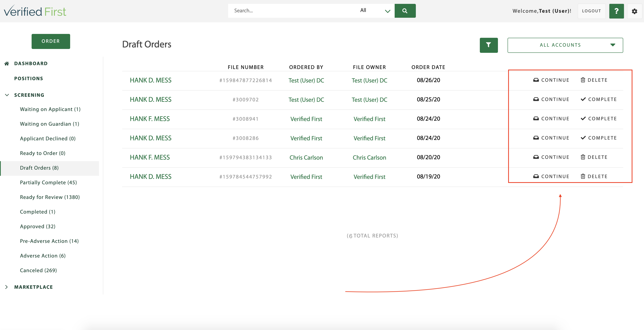Click Chris Carlson in File Owner column

[369, 157]
